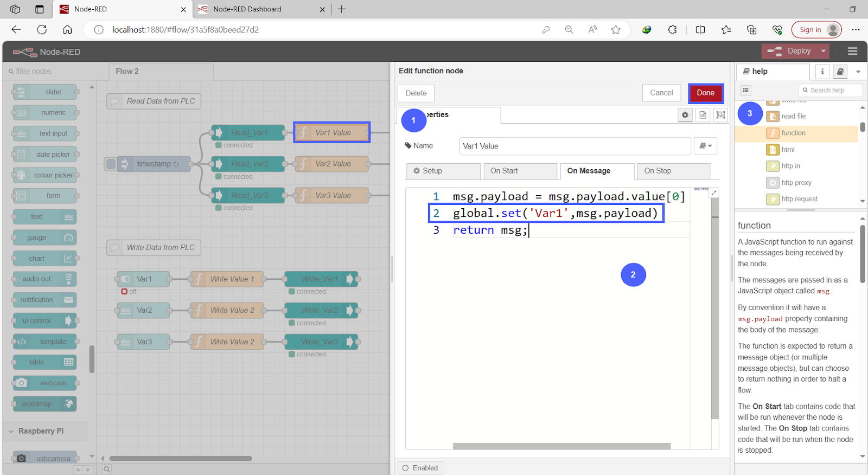
Task: Open the On Stop tab
Action: coord(674,171)
